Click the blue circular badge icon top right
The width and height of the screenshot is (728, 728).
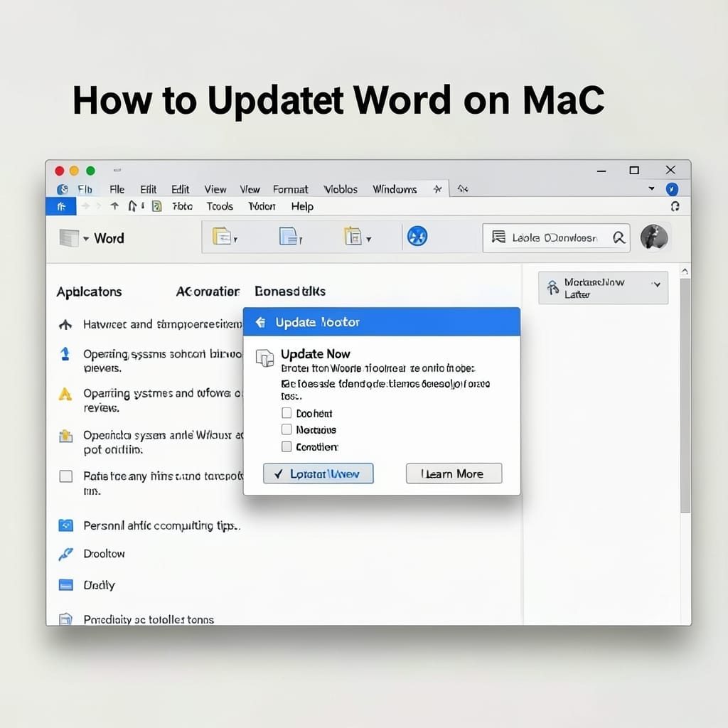pyautogui.click(x=672, y=189)
